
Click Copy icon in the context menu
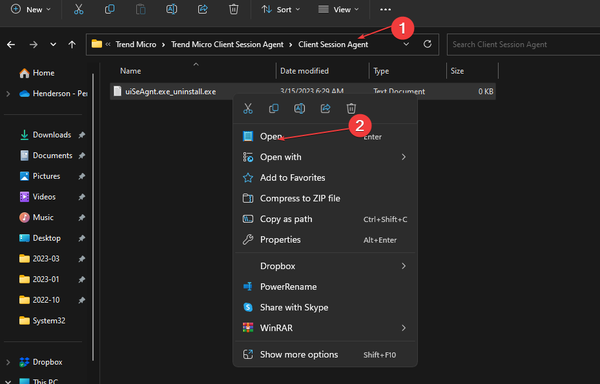274,109
